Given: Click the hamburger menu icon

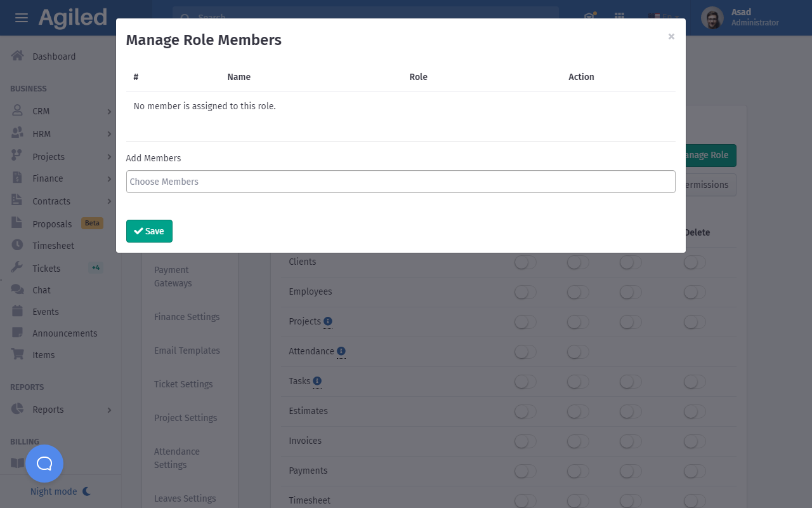Looking at the screenshot, I should point(22,18).
